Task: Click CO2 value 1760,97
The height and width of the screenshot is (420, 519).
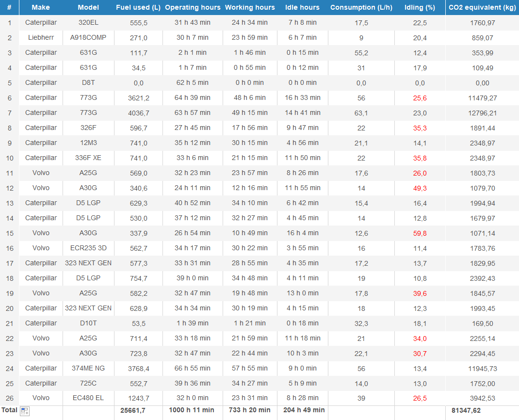Action: coord(482,23)
